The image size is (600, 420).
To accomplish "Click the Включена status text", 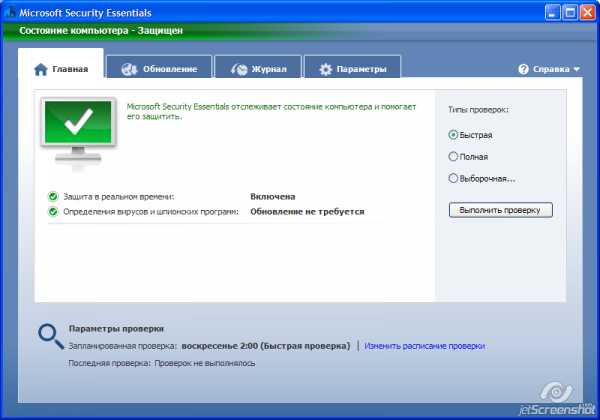I will coord(272,197).
